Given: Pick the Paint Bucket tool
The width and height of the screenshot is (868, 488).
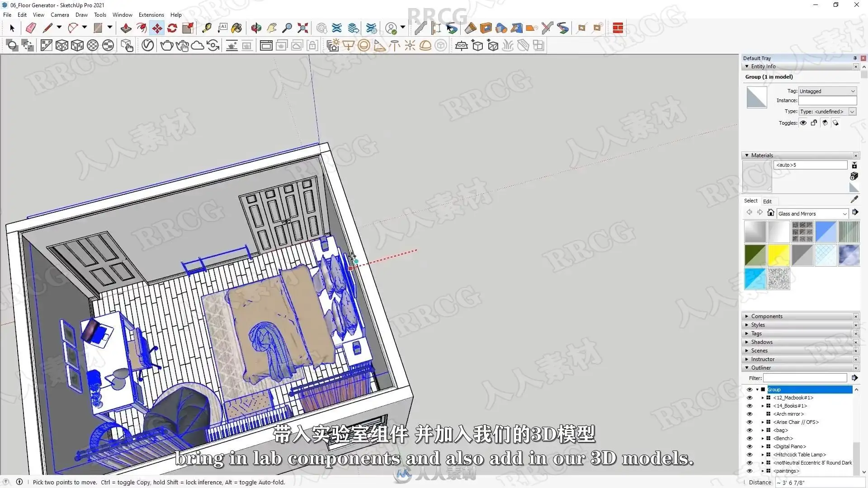Looking at the screenshot, I should click(237, 28).
